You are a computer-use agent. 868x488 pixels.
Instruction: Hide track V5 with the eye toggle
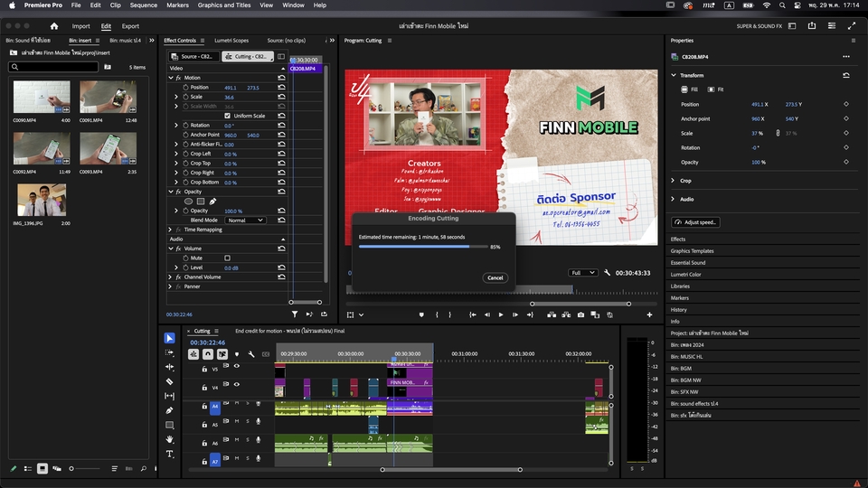(237, 366)
